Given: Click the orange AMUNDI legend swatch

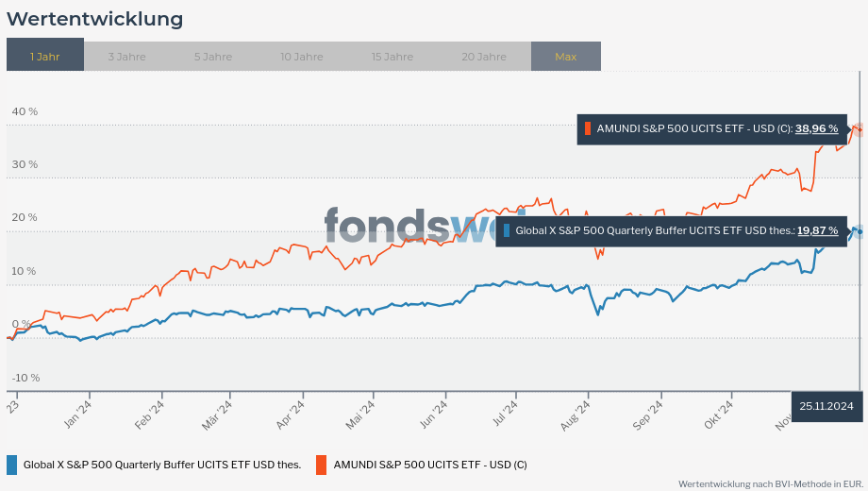Looking at the screenshot, I should pos(322,464).
